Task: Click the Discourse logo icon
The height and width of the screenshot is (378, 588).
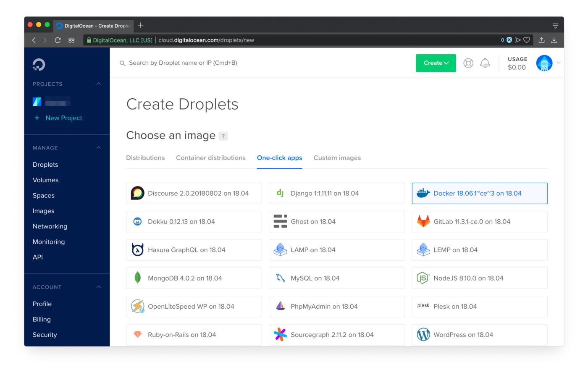Action: 137,193
